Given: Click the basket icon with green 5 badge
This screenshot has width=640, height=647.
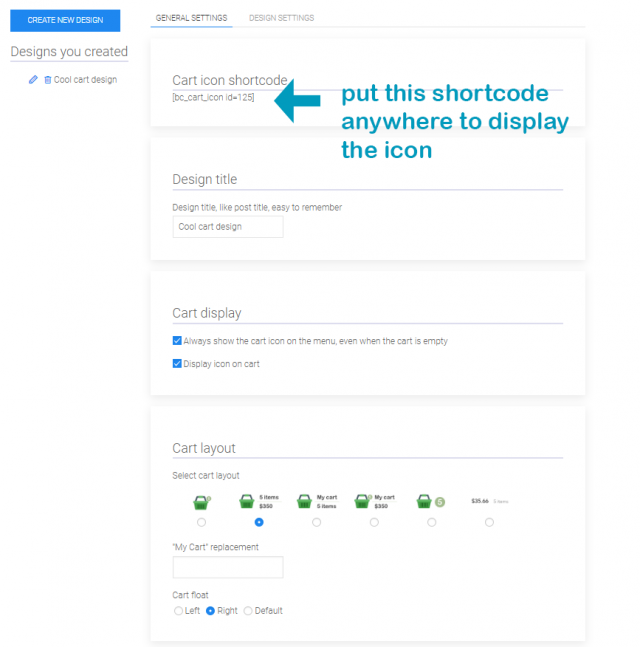Looking at the screenshot, I should pos(431,501).
